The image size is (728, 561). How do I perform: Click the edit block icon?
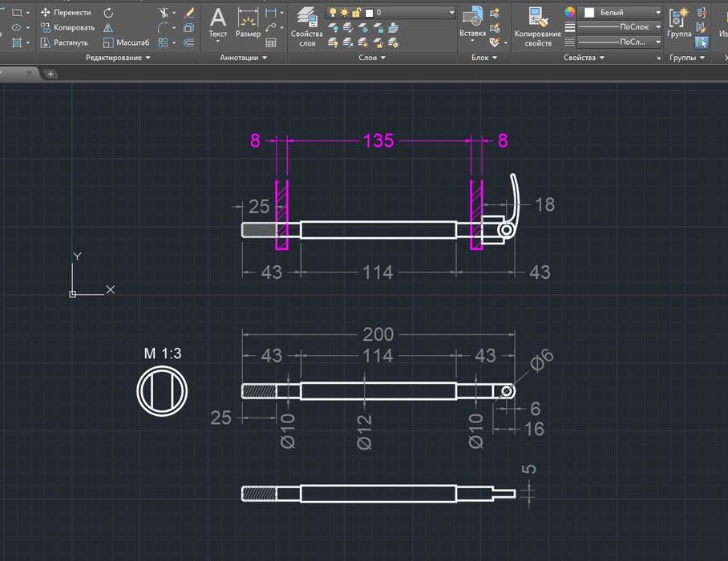(x=495, y=28)
